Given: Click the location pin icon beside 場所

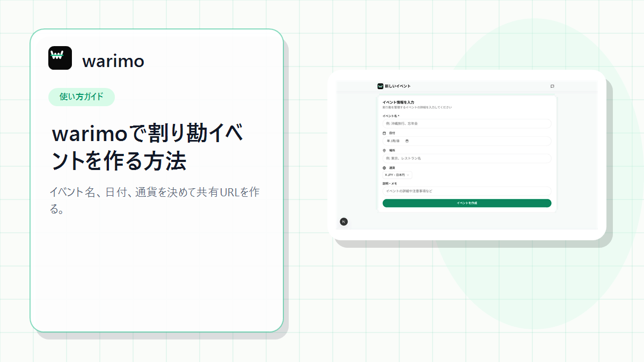Looking at the screenshot, I should tap(384, 151).
